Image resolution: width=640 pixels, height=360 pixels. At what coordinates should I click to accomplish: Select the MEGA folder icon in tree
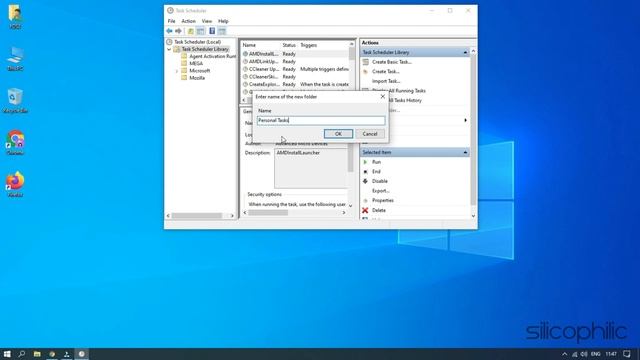[x=184, y=64]
